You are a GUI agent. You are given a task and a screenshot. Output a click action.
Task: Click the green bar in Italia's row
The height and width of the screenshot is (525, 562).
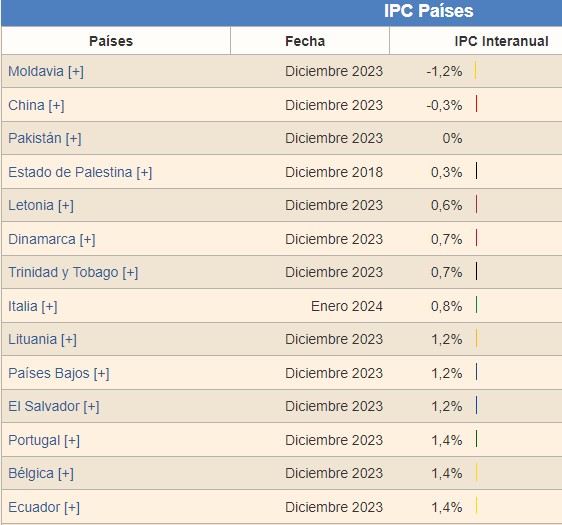point(476,305)
